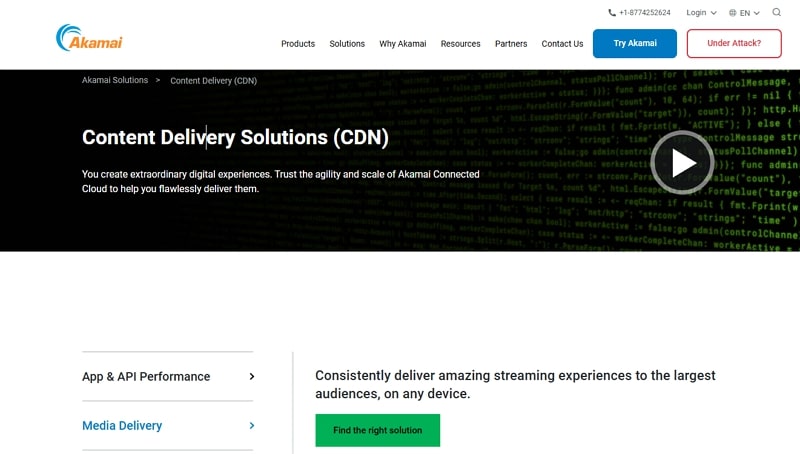This screenshot has width=800, height=454.
Task: Expand Media Delivery chevron
Action: click(252, 425)
